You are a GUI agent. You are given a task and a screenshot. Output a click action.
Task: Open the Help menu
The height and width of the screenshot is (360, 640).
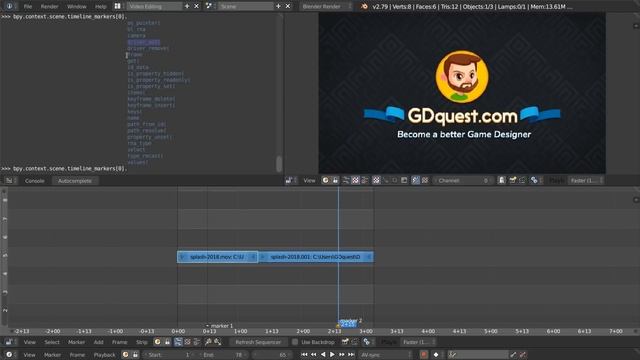click(x=100, y=7)
